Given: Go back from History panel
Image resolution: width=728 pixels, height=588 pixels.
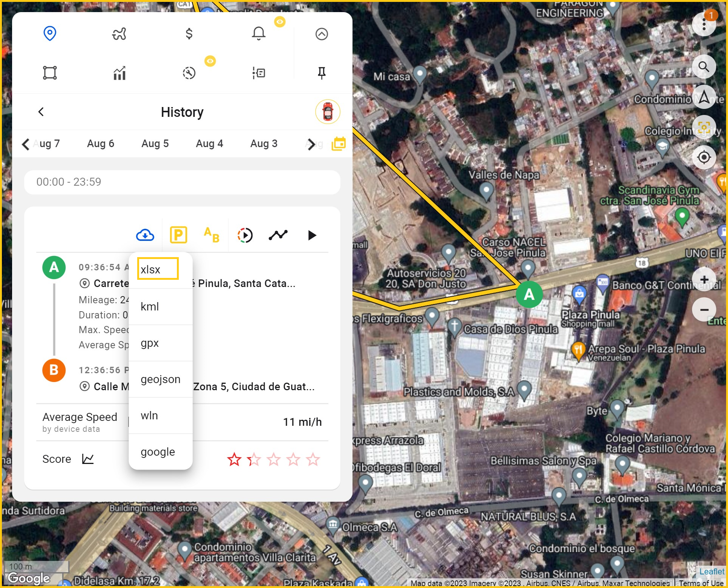Looking at the screenshot, I should [41, 112].
